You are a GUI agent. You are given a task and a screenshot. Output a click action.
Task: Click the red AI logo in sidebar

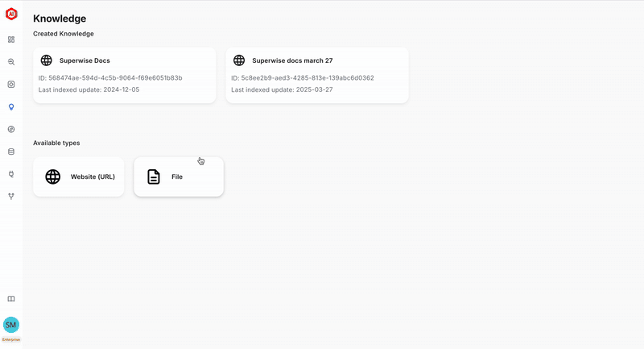[x=11, y=14]
